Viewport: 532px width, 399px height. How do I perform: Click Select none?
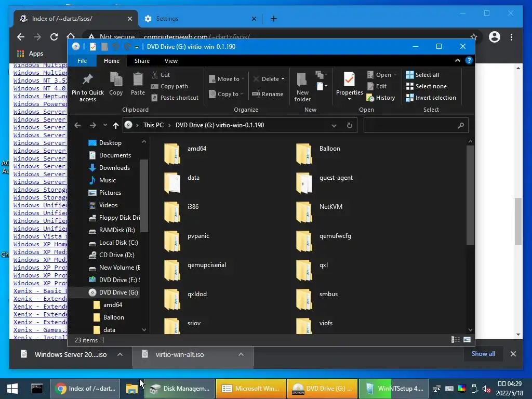coord(426,86)
